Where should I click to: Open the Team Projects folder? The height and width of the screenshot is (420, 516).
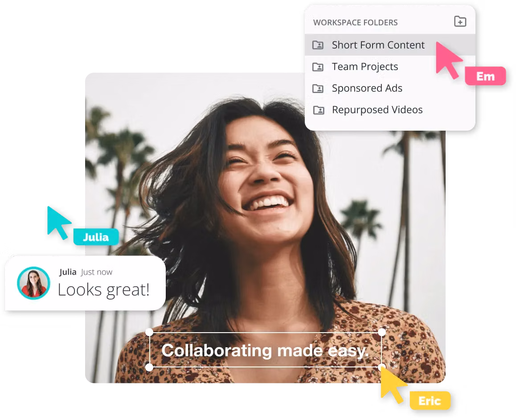click(x=364, y=67)
